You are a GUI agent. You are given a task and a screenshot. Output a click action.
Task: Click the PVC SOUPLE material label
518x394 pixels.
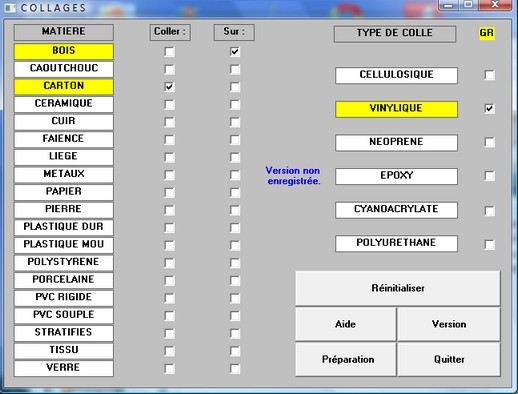pyautogui.click(x=64, y=315)
